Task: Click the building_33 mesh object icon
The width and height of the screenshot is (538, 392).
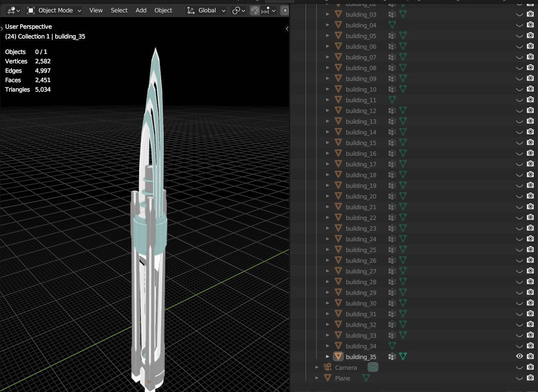Action: [x=339, y=335]
